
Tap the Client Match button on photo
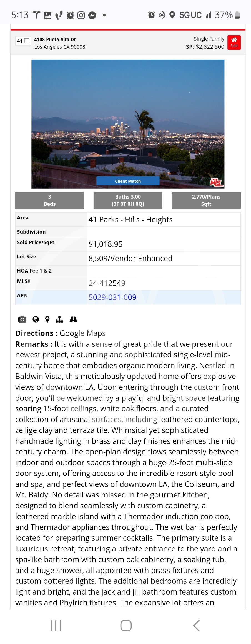click(128, 181)
